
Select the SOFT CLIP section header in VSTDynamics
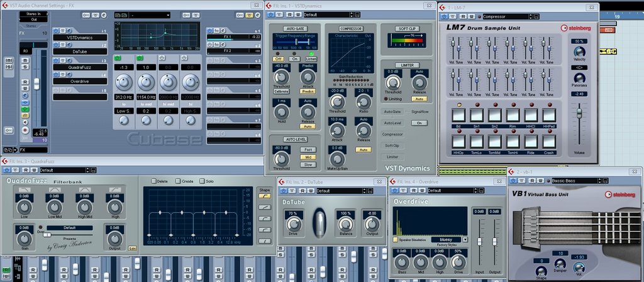click(x=407, y=29)
